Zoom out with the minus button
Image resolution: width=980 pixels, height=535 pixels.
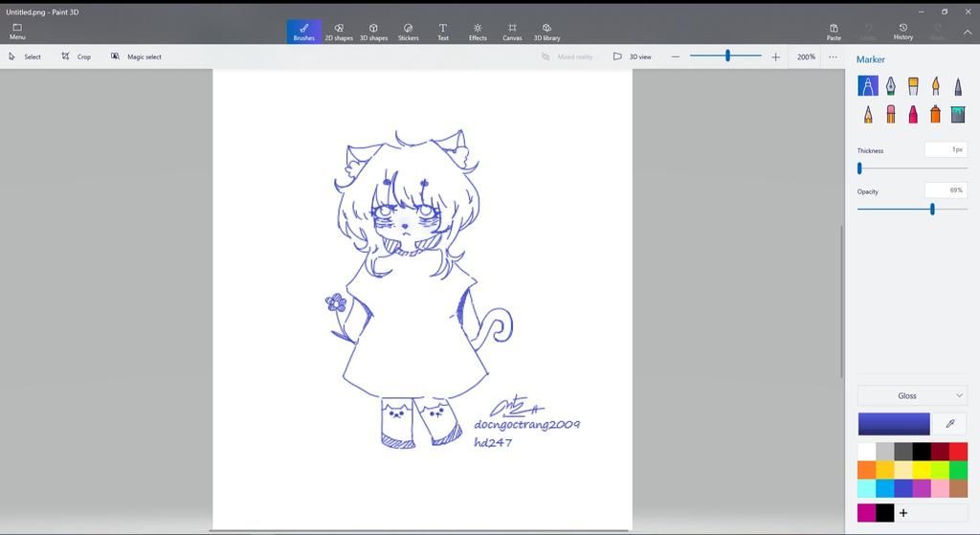675,56
